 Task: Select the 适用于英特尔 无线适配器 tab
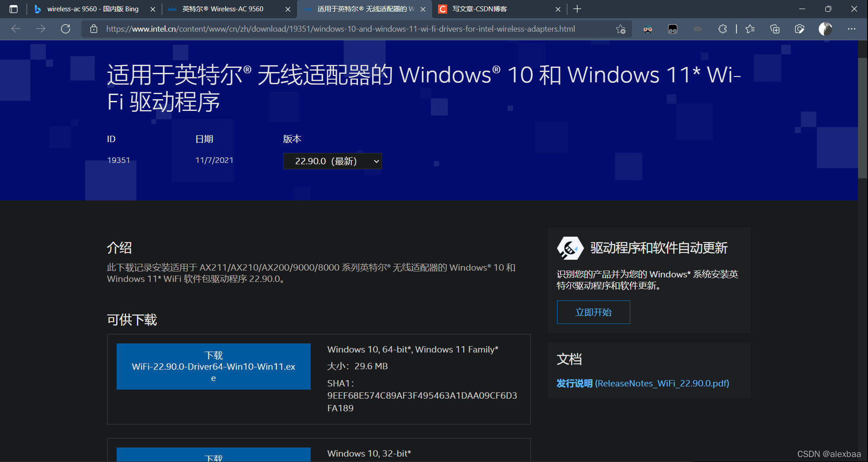[x=365, y=9]
